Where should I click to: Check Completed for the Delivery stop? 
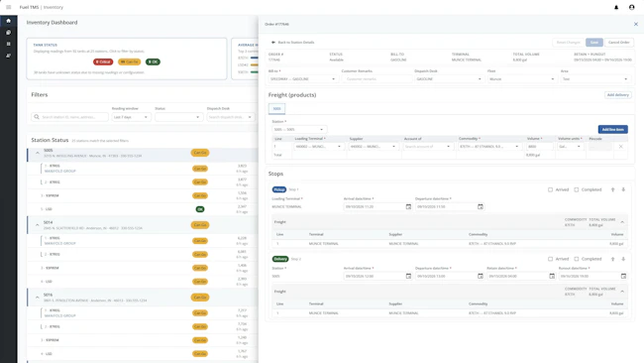pyautogui.click(x=577, y=259)
